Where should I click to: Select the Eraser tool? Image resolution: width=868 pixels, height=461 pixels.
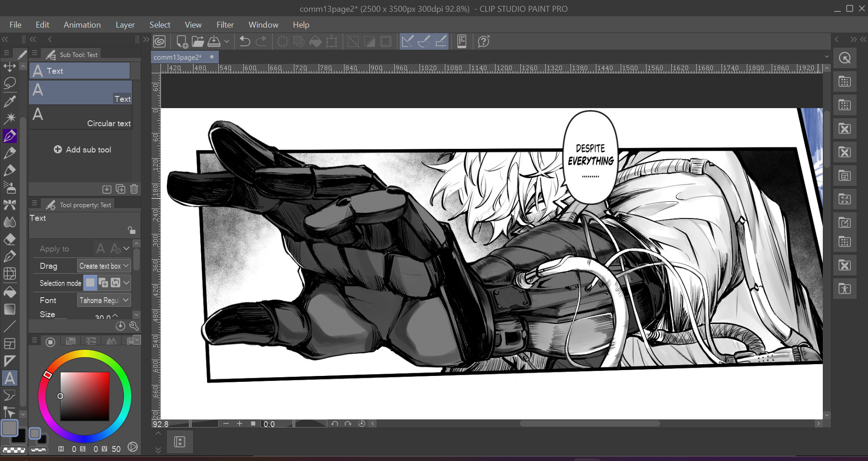9,239
